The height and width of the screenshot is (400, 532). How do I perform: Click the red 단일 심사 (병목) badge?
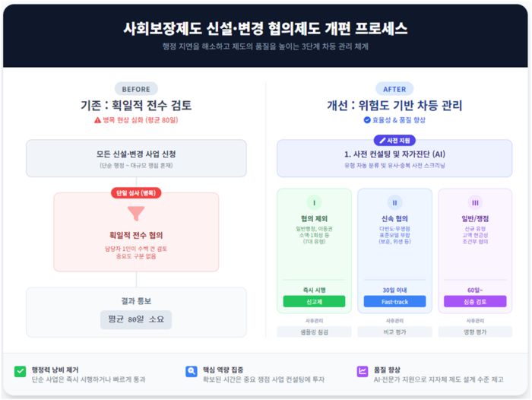click(136, 192)
